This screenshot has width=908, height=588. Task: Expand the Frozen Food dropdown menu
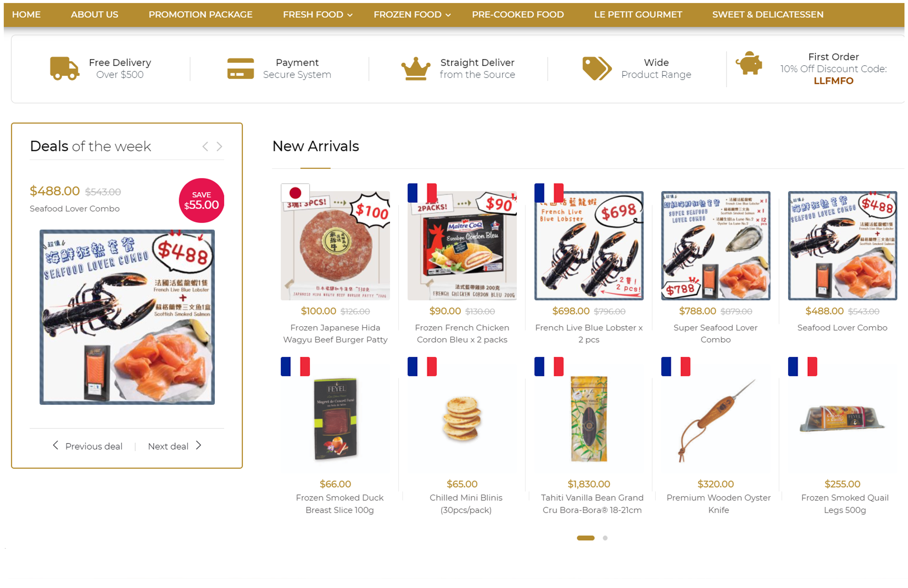(x=412, y=15)
